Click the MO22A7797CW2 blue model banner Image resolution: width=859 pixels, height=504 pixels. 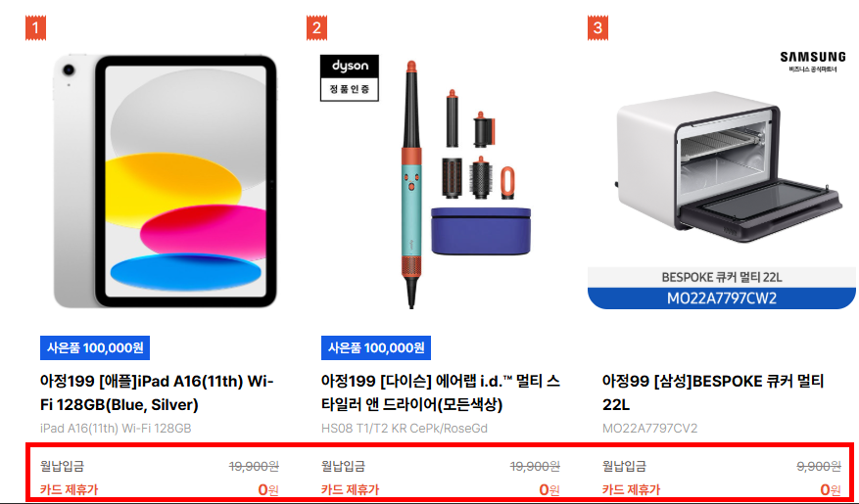click(x=722, y=298)
